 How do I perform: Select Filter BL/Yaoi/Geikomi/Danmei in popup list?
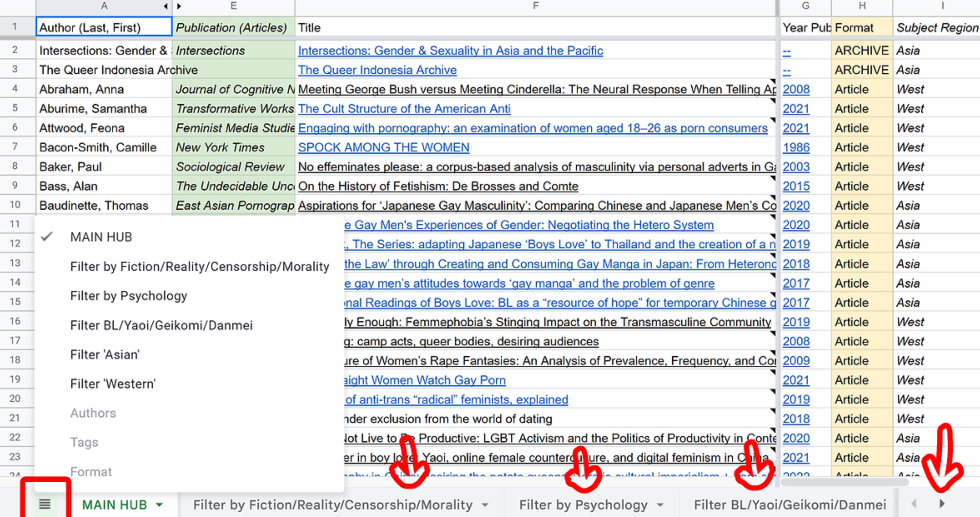[162, 325]
